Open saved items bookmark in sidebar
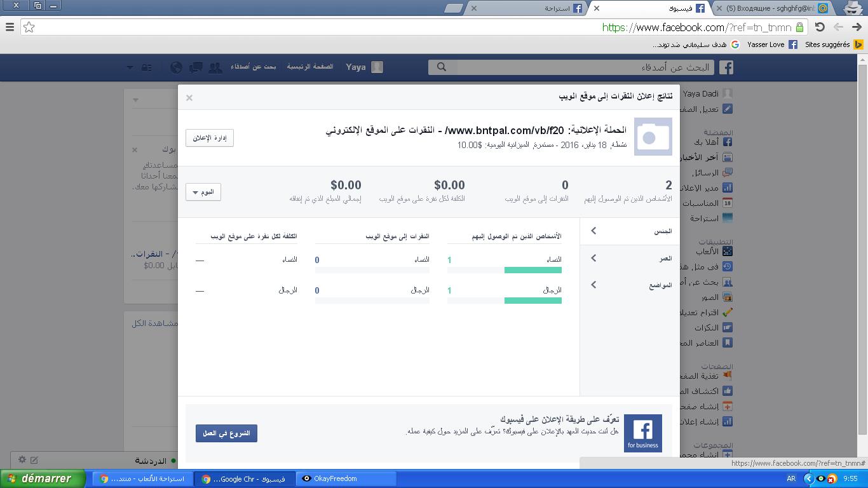This screenshot has width=868, height=488. point(707,342)
